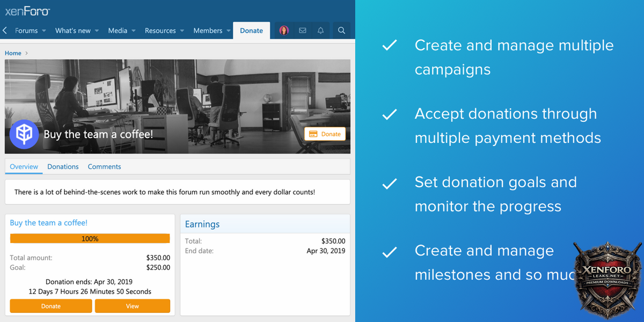Open the inbox envelope icon
The image size is (644, 322).
coord(303,31)
